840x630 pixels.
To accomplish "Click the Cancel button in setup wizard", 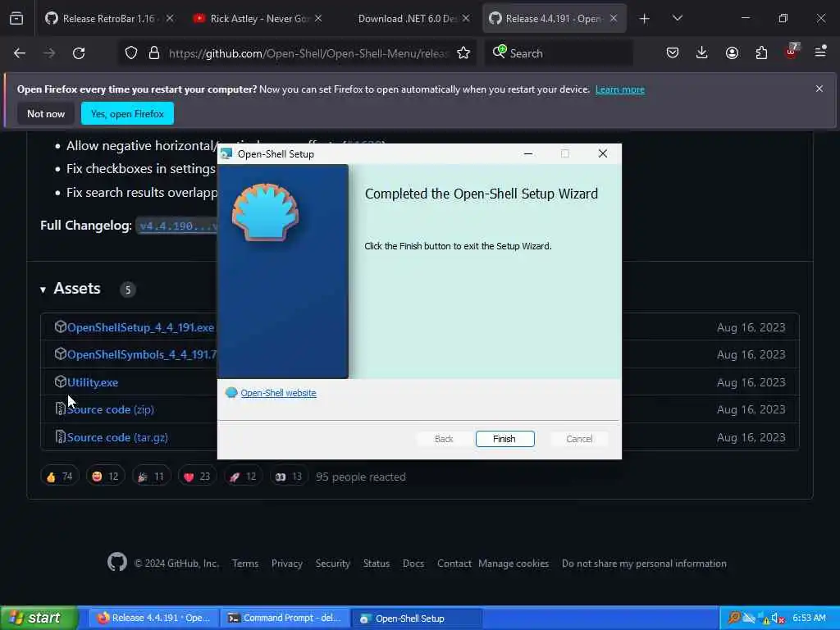I will click(x=579, y=439).
